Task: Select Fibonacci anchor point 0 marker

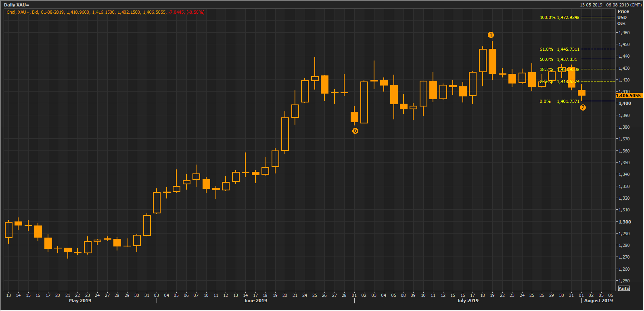Action: click(355, 131)
